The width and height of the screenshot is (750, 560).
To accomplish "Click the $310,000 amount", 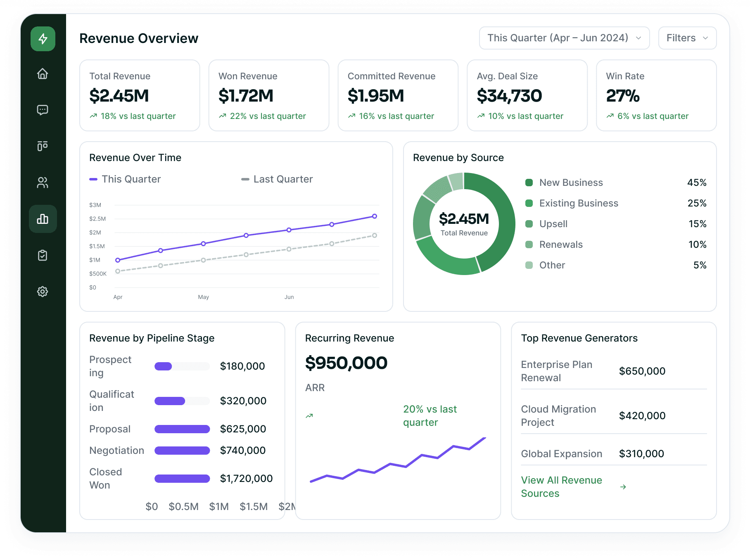I will pyautogui.click(x=641, y=454).
